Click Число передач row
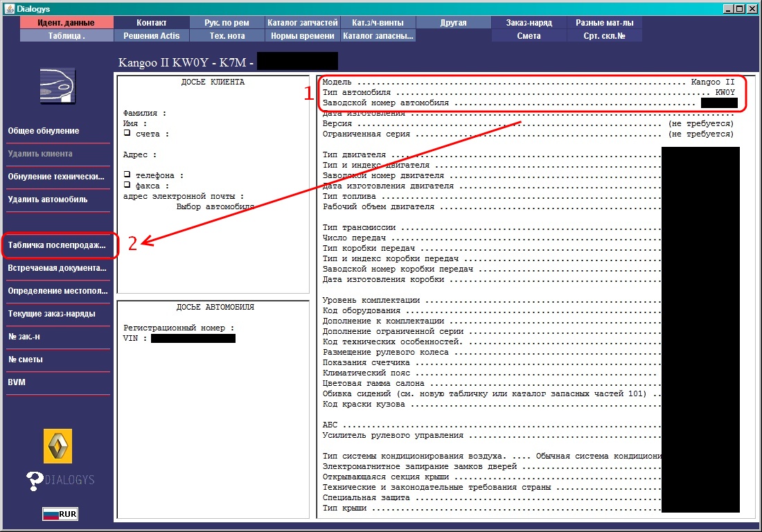The width and height of the screenshot is (762, 532). (492, 238)
